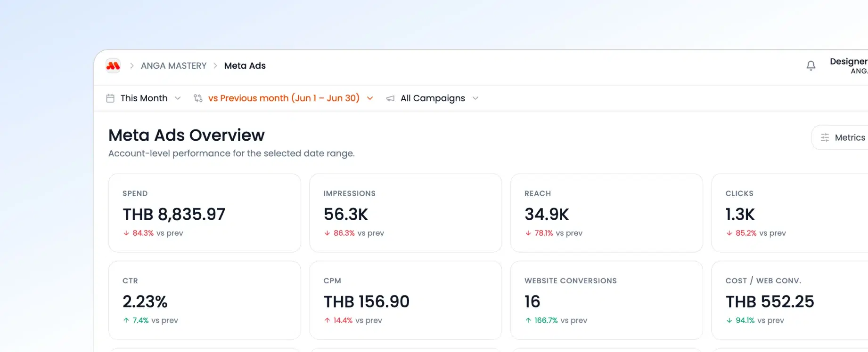868x352 pixels.
Task: Open the Designer account menu
Action: (x=849, y=66)
